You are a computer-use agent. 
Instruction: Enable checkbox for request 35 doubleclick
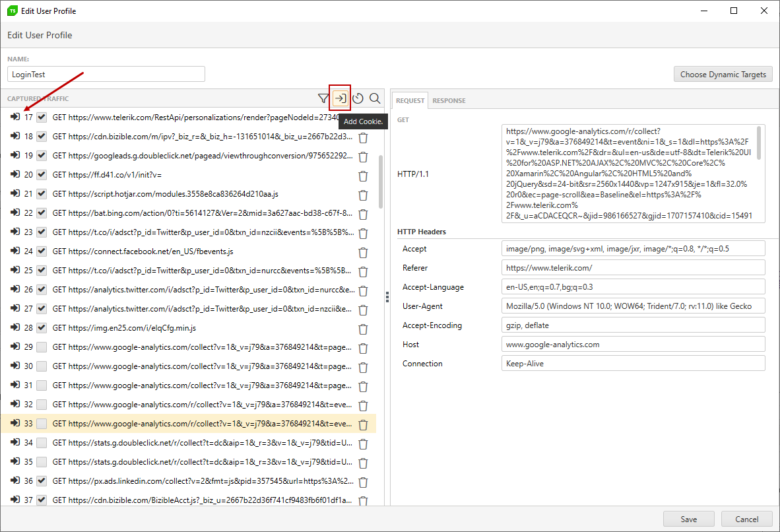coord(42,462)
